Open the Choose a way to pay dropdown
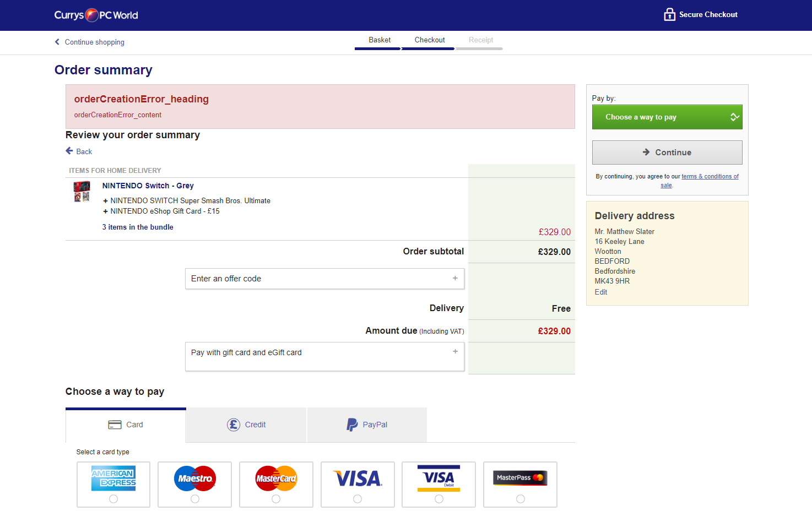 point(667,117)
